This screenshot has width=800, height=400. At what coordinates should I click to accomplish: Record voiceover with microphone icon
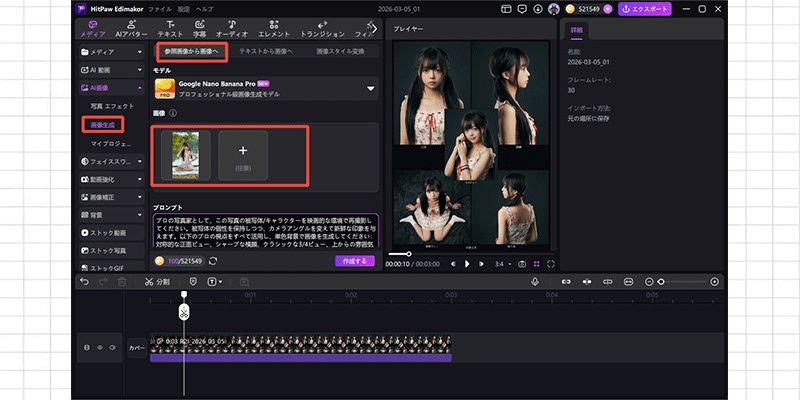pyautogui.click(x=535, y=282)
